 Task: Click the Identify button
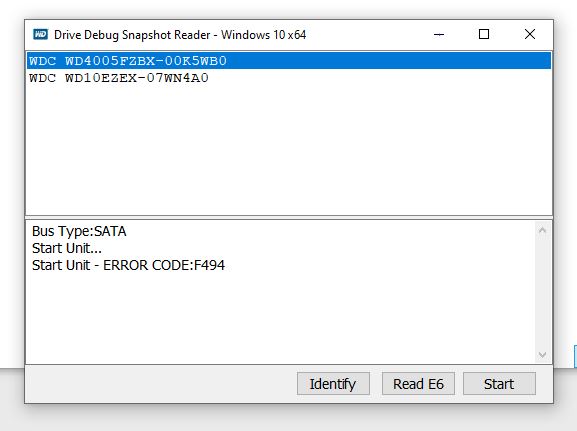point(333,384)
